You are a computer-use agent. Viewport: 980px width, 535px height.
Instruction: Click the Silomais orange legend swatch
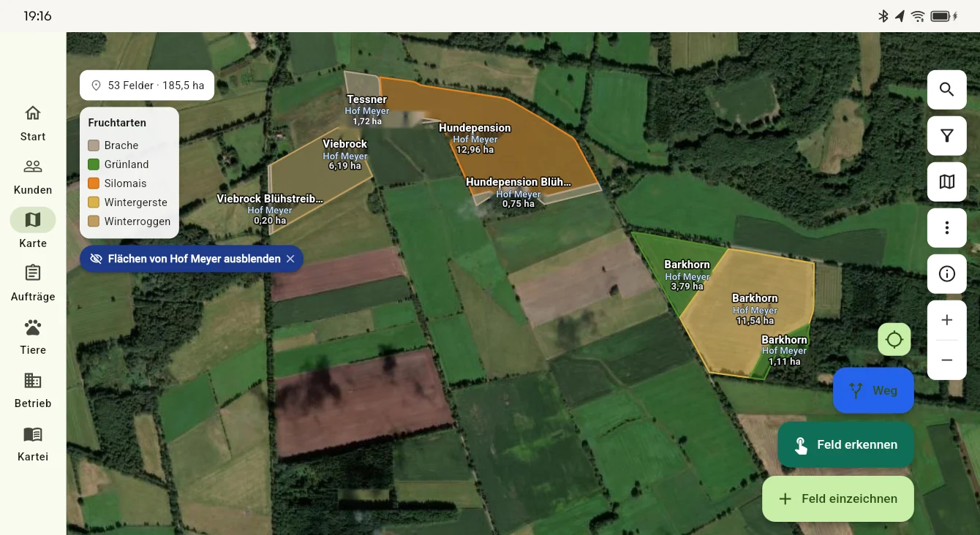(x=94, y=183)
